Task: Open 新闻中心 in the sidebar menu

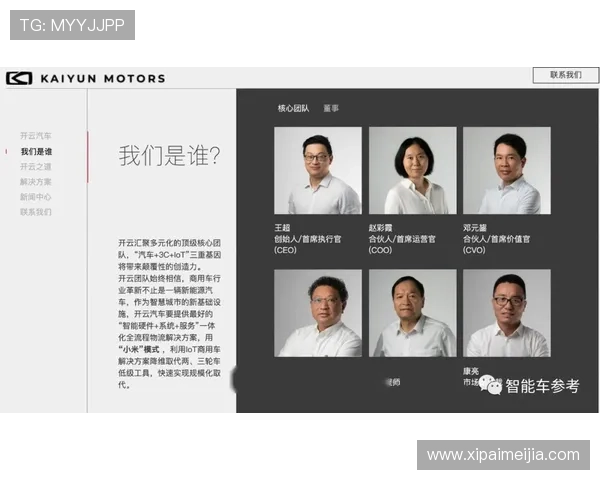Action: (36, 197)
